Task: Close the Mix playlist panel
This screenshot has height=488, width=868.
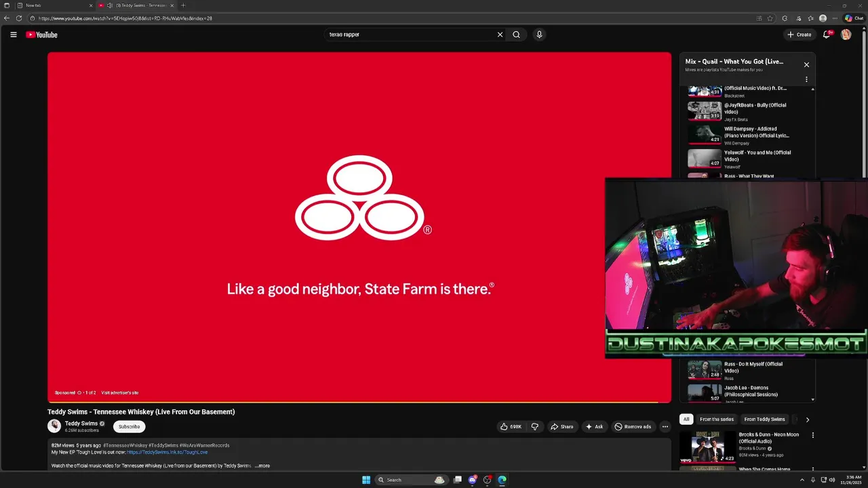Action: click(x=806, y=64)
